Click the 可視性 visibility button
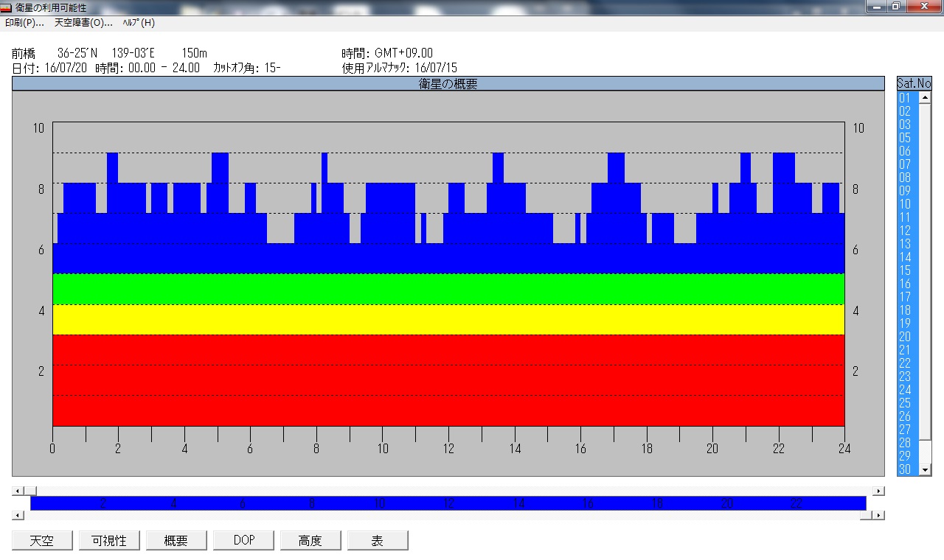Viewport: 944px width, 560px height. 109,540
